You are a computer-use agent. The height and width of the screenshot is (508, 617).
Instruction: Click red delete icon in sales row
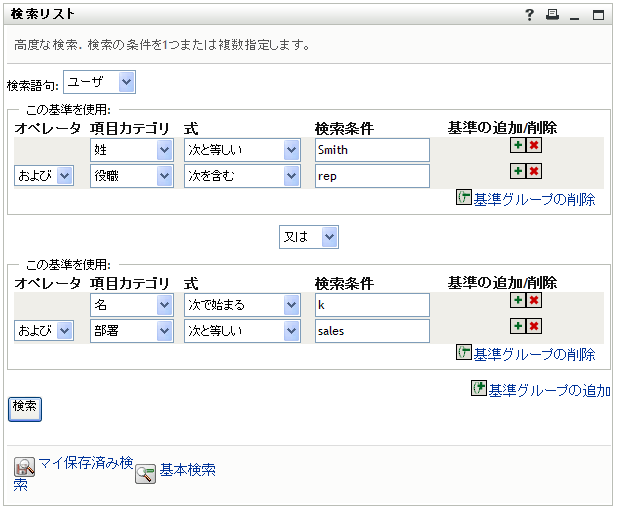pyautogui.click(x=534, y=326)
